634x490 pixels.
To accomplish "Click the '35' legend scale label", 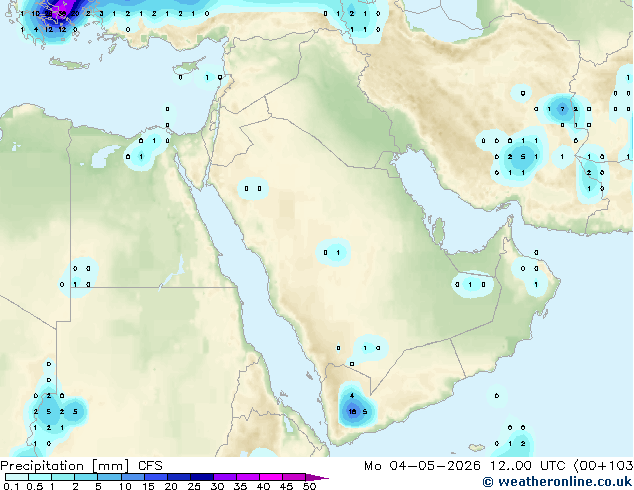I will point(240,486).
